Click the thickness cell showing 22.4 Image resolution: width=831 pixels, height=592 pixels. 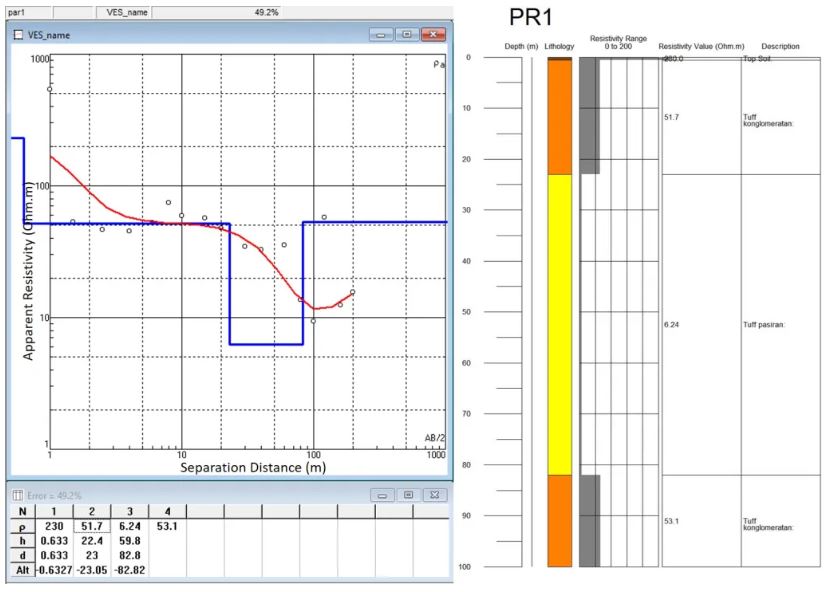pos(92,541)
